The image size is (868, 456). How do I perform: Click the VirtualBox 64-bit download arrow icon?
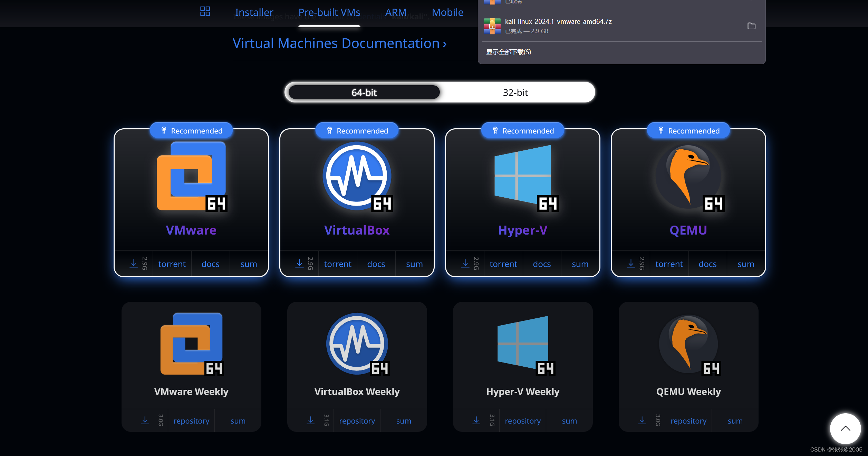point(299,264)
